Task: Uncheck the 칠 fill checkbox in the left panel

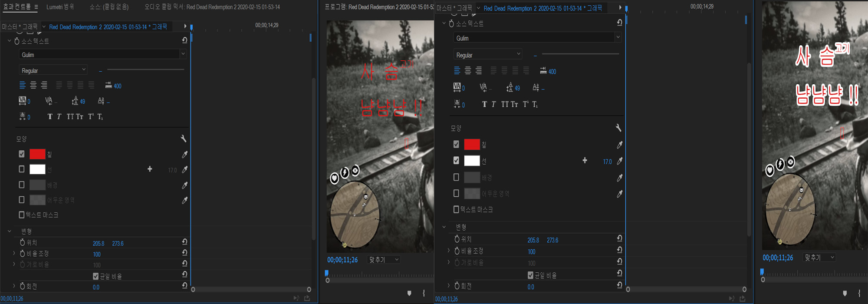Action: coord(22,154)
